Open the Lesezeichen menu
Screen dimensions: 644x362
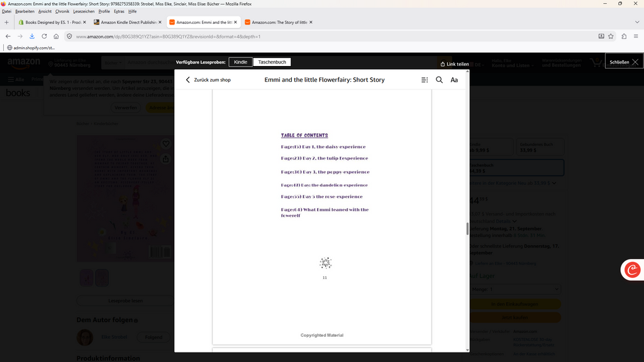[84, 11]
